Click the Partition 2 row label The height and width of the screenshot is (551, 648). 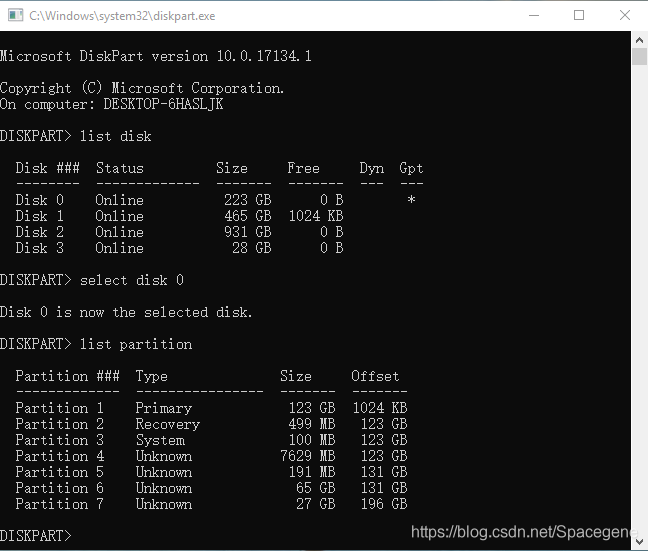[x=60, y=424]
